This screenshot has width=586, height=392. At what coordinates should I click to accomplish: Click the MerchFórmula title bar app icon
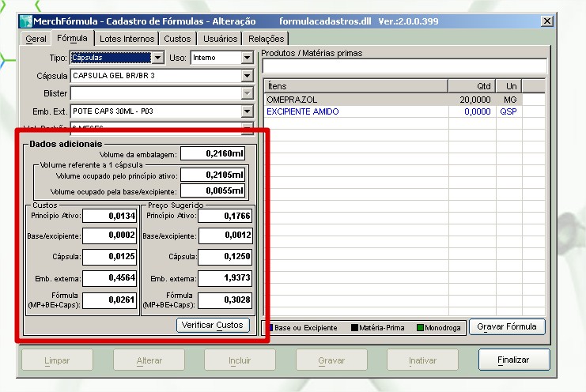click(26, 21)
